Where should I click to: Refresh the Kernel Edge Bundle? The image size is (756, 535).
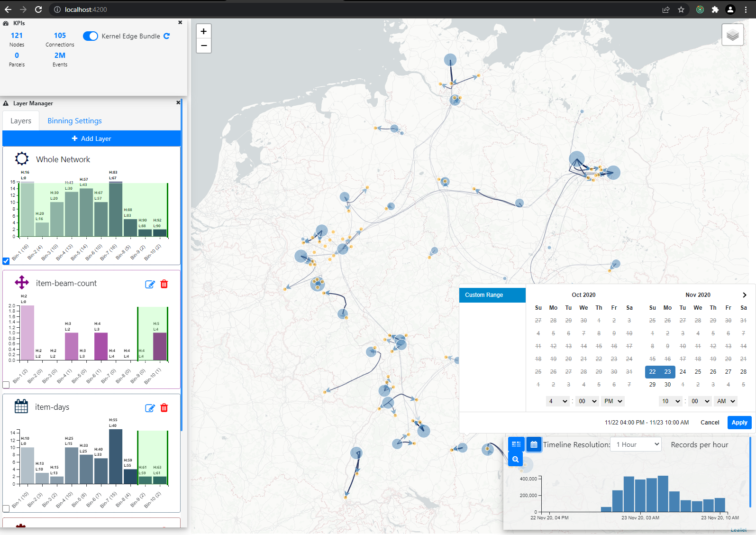pyautogui.click(x=167, y=36)
